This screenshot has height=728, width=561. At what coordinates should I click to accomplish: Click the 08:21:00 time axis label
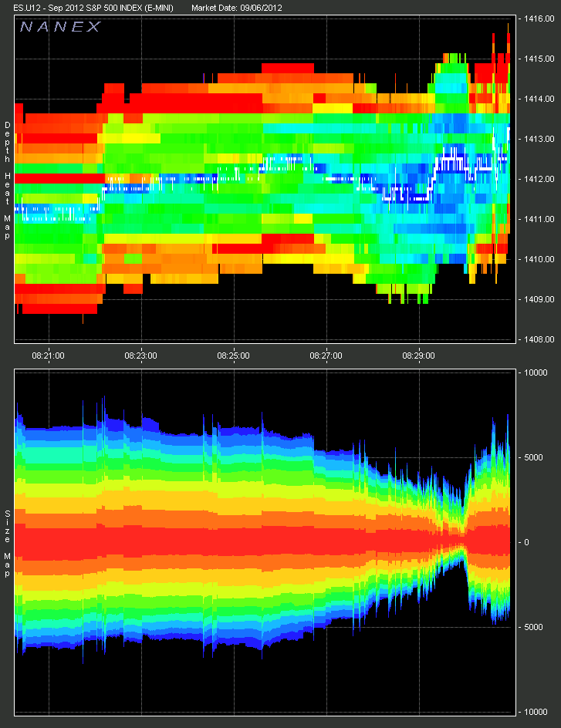[49, 356]
